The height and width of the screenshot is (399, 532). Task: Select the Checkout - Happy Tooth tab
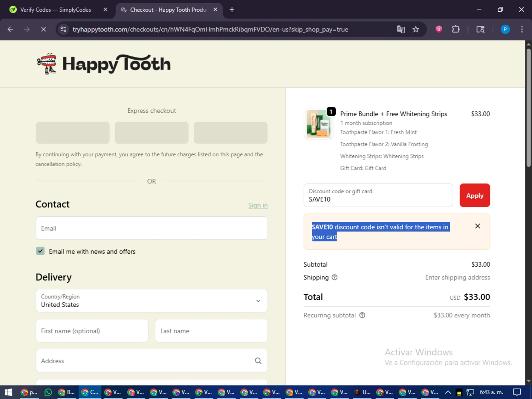168,10
